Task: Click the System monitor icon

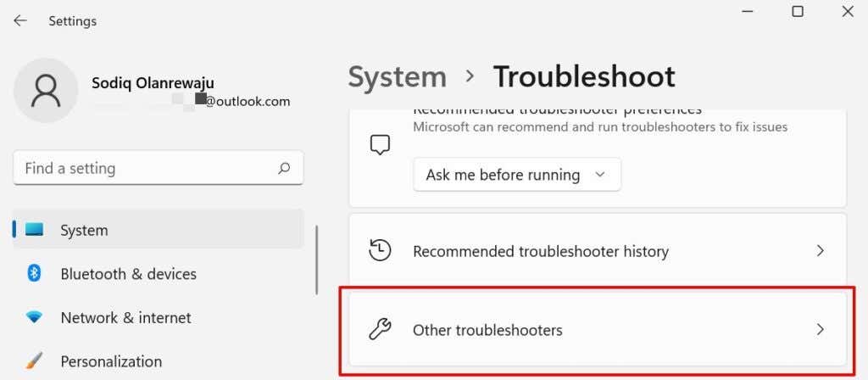Action: pyautogui.click(x=34, y=230)
